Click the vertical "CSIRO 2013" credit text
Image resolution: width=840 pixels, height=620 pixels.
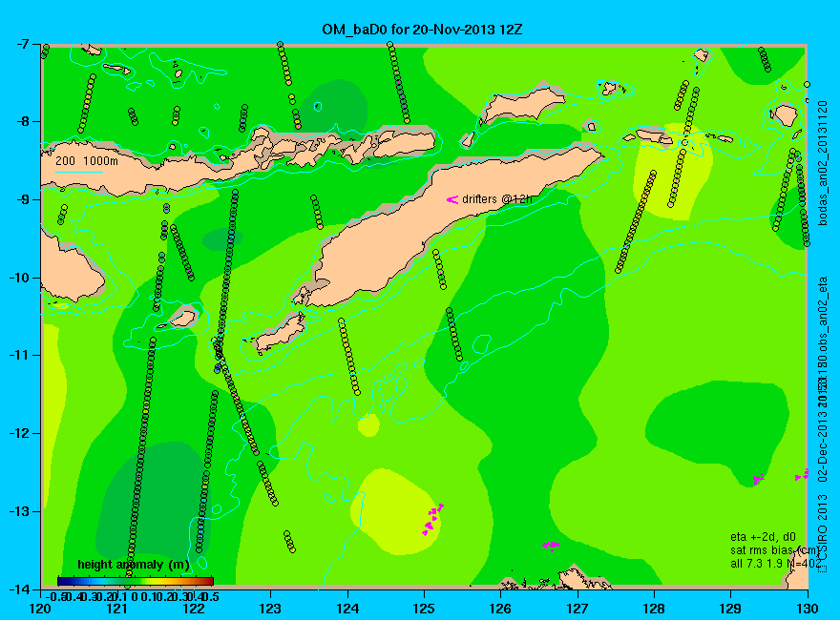[822, 528]
